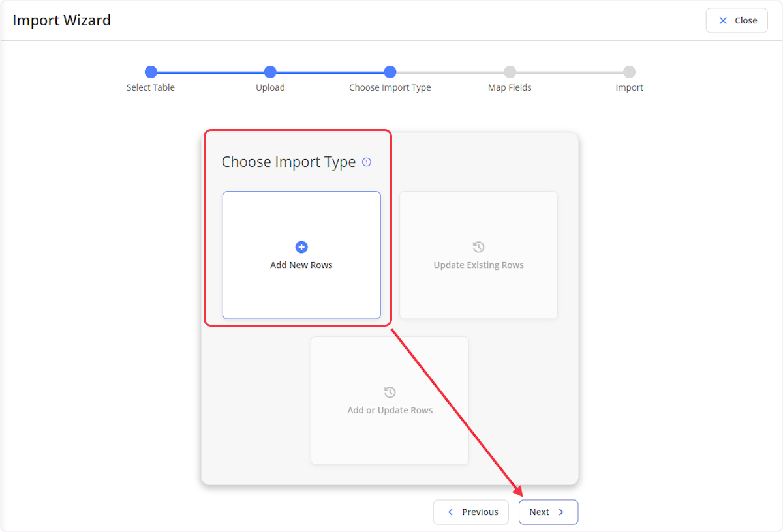Click the Choose Import Type step dot
783x532 pixels.
tap(390, 72)
